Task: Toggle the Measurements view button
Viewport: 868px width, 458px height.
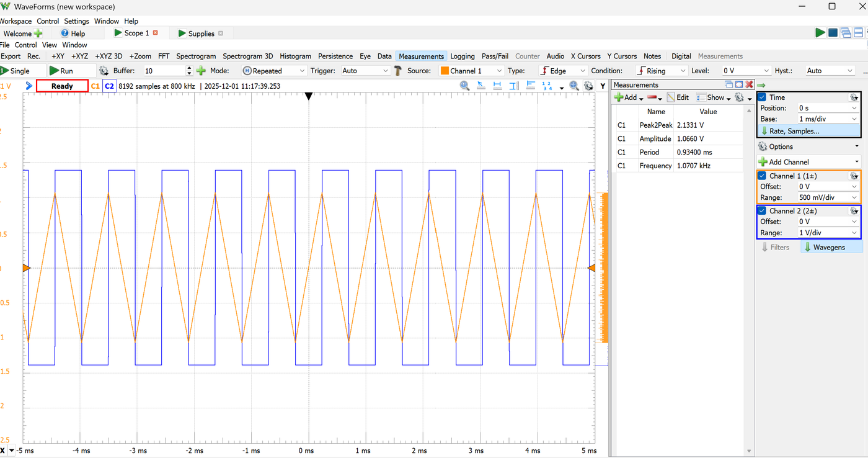Action: (422, 56)
